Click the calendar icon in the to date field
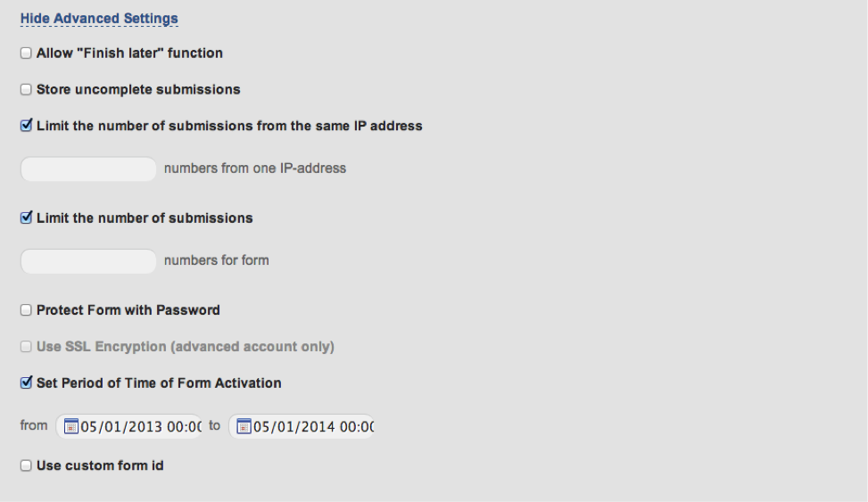Image resolution: width=868 pixels, height=502 pixels. [x=244, y=426]
